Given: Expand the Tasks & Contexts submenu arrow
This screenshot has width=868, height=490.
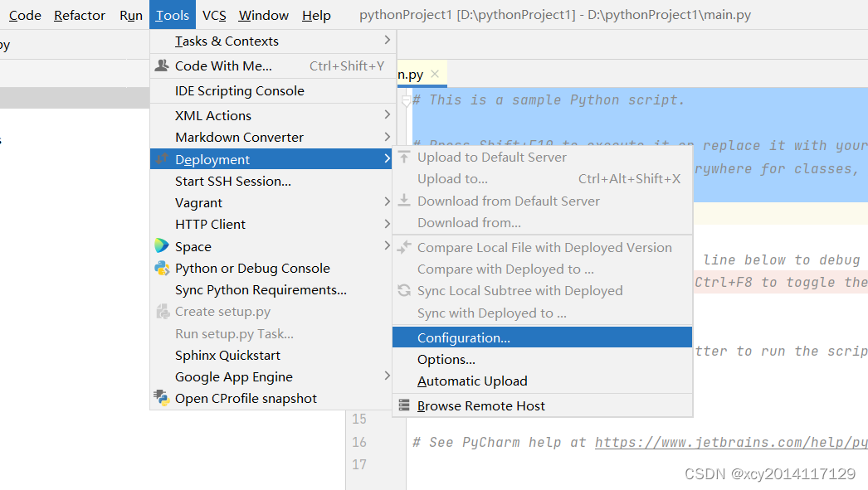Looking at the screenshot, I should (x=387, y=41).
